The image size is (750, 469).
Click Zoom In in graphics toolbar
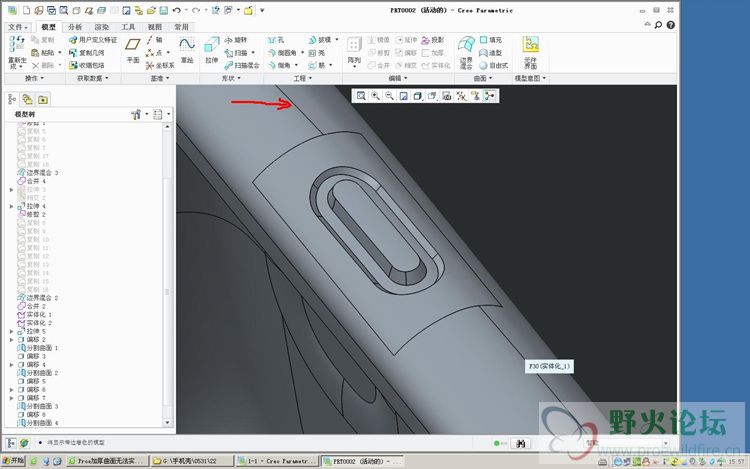coord(375,96)
